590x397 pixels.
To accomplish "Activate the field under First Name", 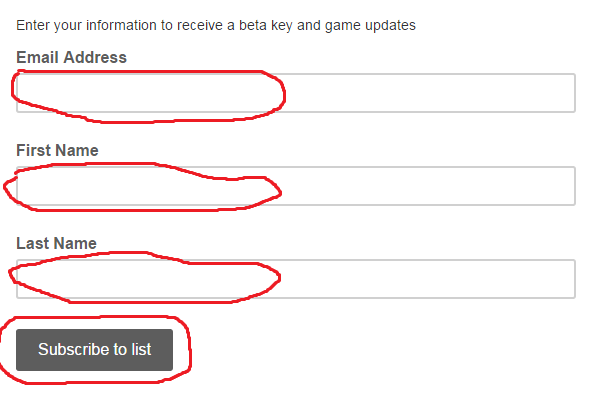I will pos(296,186).
